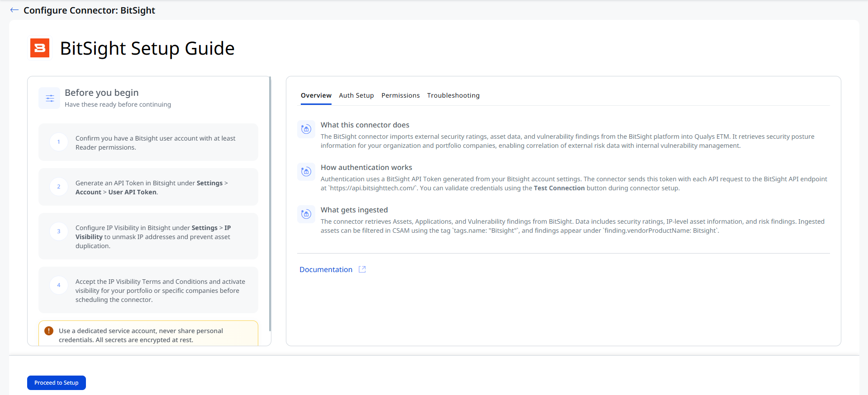Click the Accept IP Visibility Terms step text
The height and width of the screenshot is (395, 868).
[x=161, y=291]
